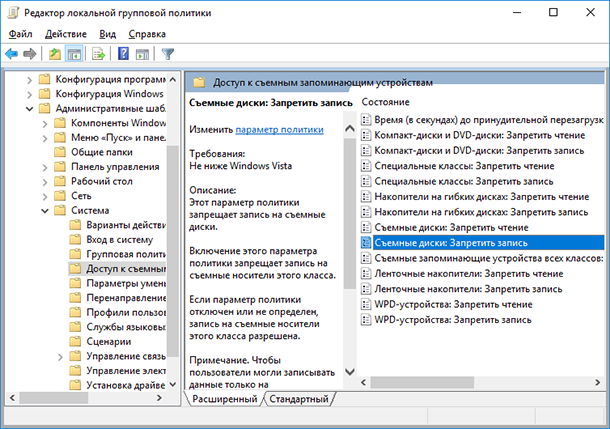Screen dimensions: 610x429
Task: Click the Forward arrow toolbar icon
Action: [30, 54]
